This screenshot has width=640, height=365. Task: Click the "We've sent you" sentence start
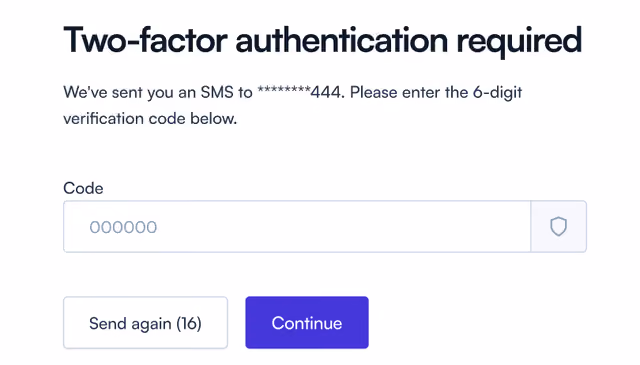(119, 93)
